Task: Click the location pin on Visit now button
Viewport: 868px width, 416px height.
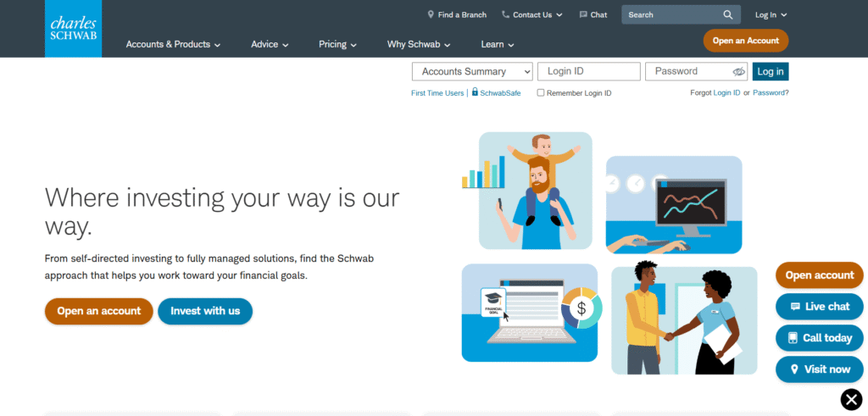Action: (x=794, y=369)
